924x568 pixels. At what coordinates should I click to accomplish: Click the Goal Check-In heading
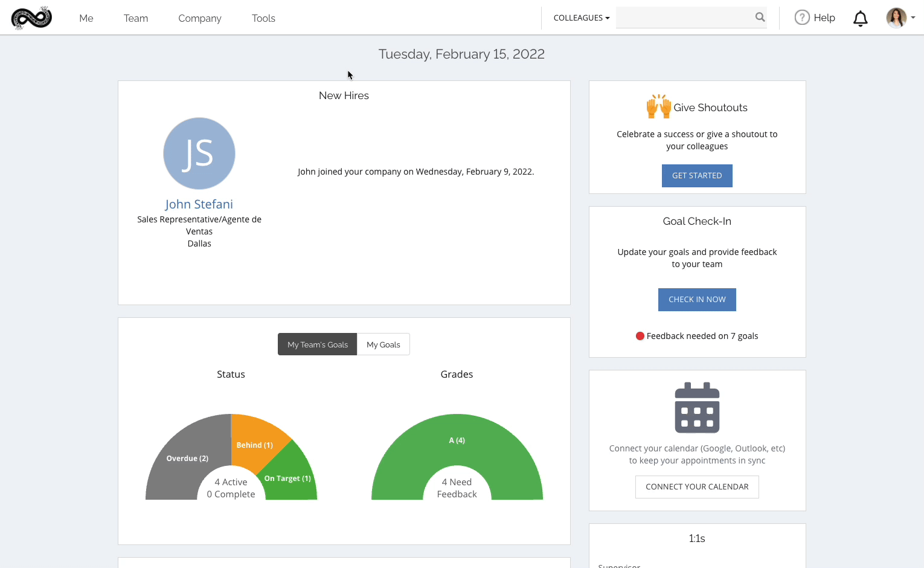697,221
